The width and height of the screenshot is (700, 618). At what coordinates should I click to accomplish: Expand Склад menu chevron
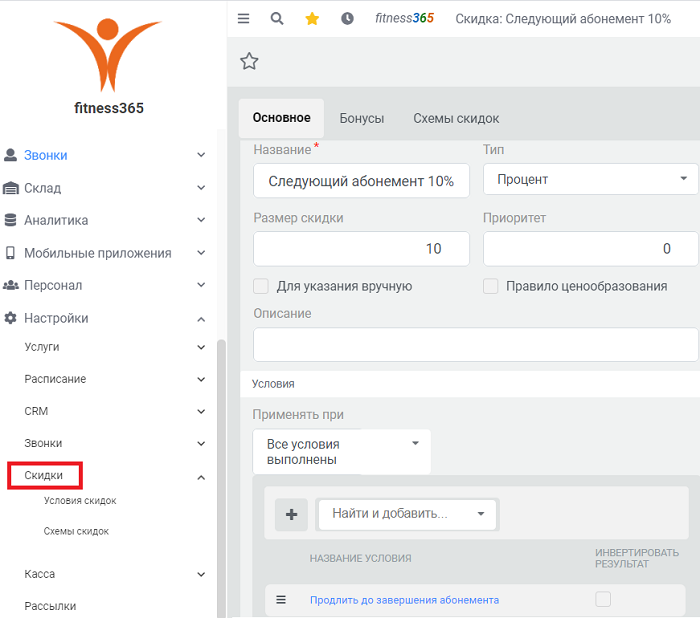[x=201, y=188]
